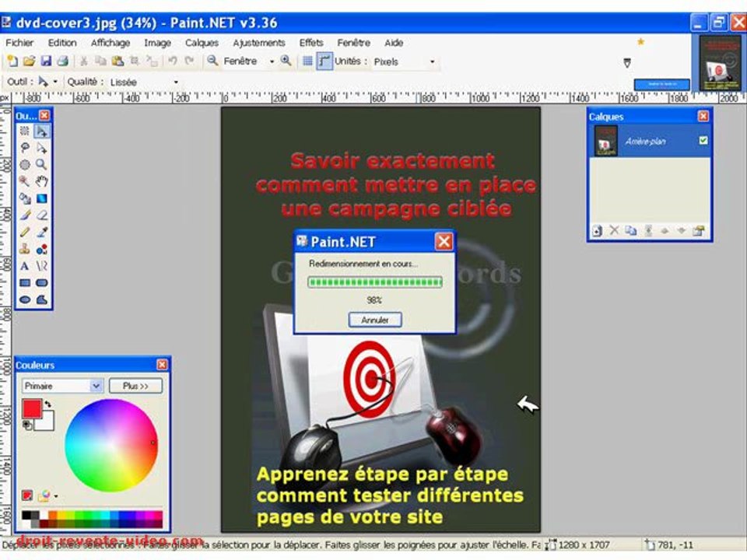Click the white secondary color swatch
This screenshot has height=560, width=747.
[x=47, y=423]
